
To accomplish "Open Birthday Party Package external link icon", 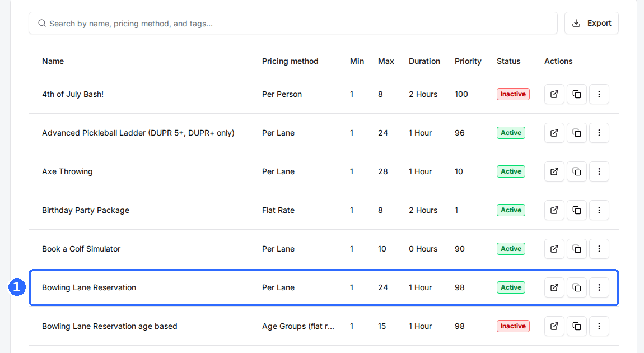I will [x=554, y=210].
